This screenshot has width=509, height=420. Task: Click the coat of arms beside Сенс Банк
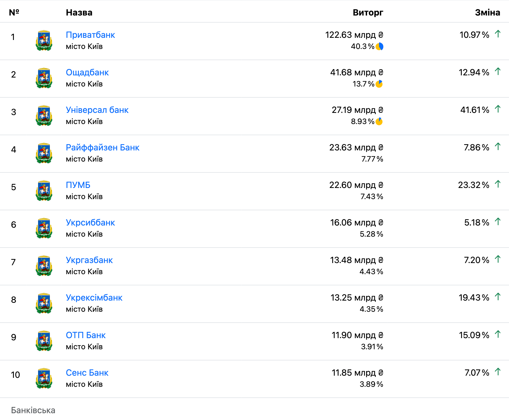(44, 378)
